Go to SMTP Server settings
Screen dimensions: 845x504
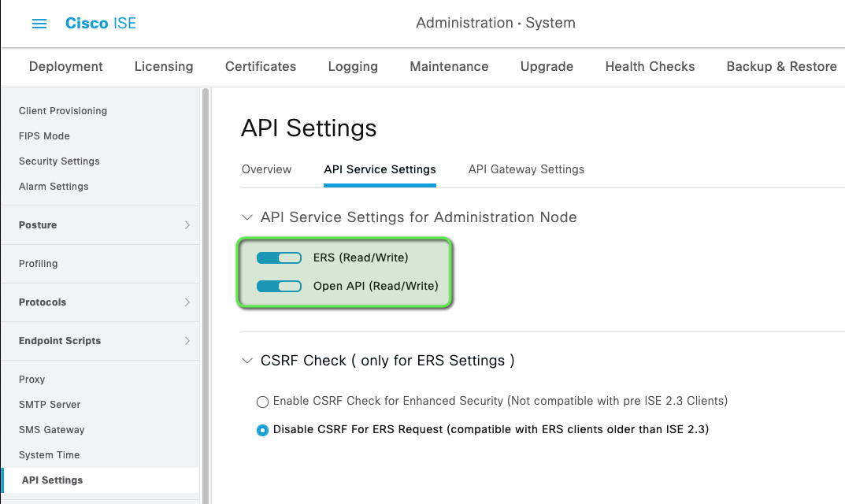click(x=50, y=404)
